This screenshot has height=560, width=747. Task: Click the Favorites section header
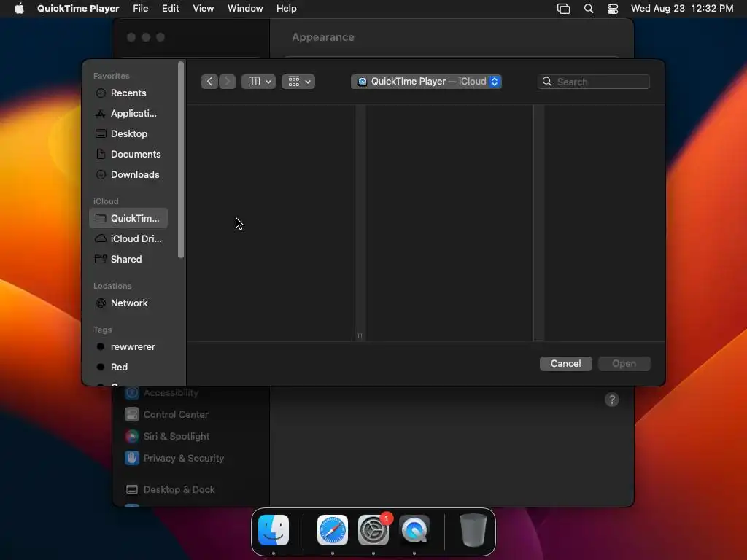pyautogui.click(x=112, y=76)
